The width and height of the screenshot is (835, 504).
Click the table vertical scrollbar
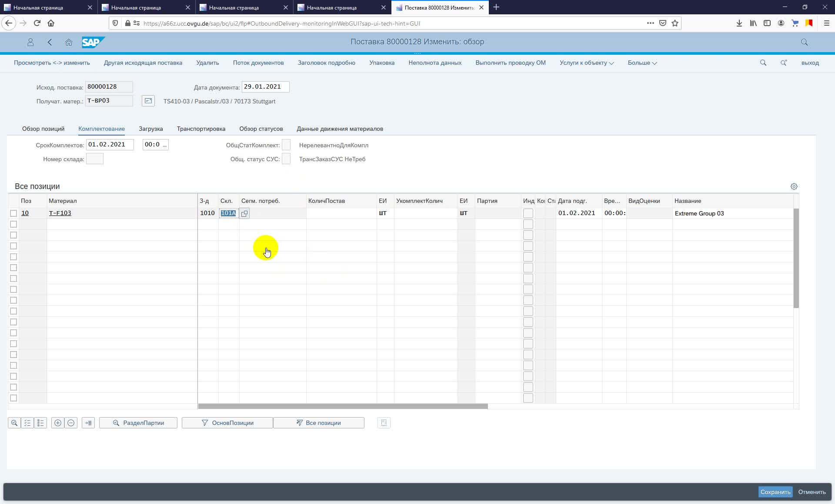(796, 258)
